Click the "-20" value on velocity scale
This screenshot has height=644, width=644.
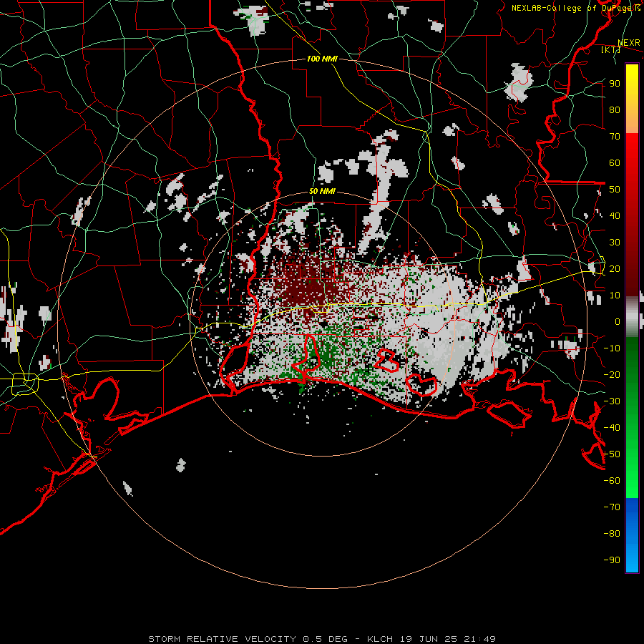(x=612, y=374)
